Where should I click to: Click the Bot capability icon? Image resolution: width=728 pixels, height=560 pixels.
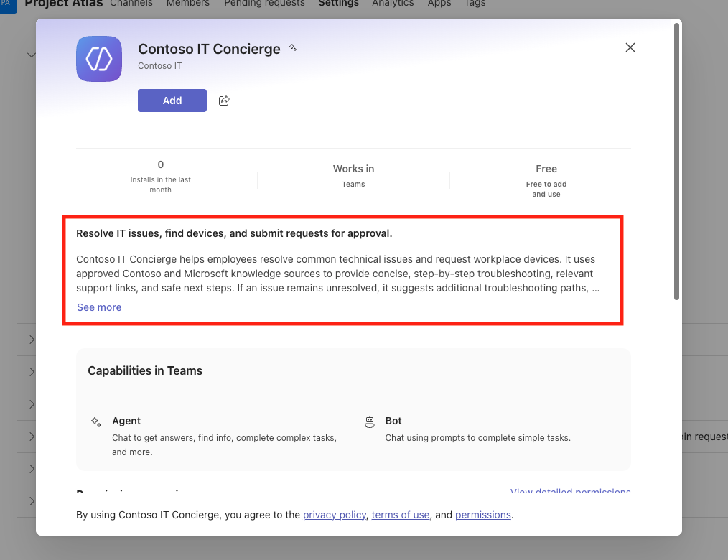[x=370, y=421]
